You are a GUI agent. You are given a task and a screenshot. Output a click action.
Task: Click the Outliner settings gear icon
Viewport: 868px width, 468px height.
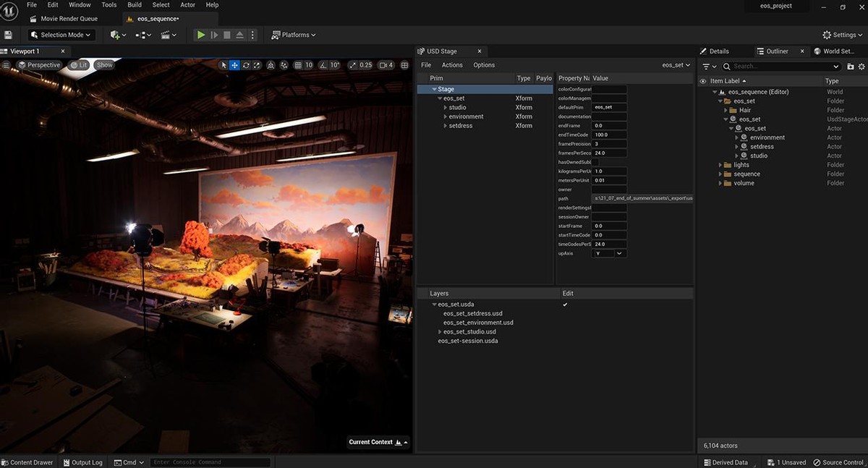click(861, 67)
